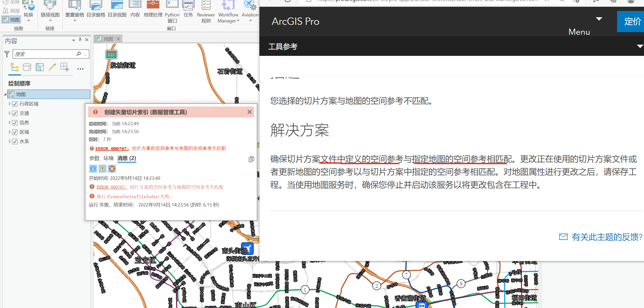This screenshot has height=308, width=644.
Task: Open the 目录窗格 Catalog pane
Action: (x=96, y=9)
